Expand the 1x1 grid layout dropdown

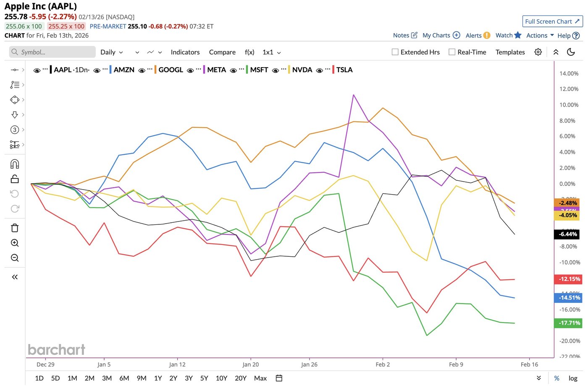[x=272, y=52]
